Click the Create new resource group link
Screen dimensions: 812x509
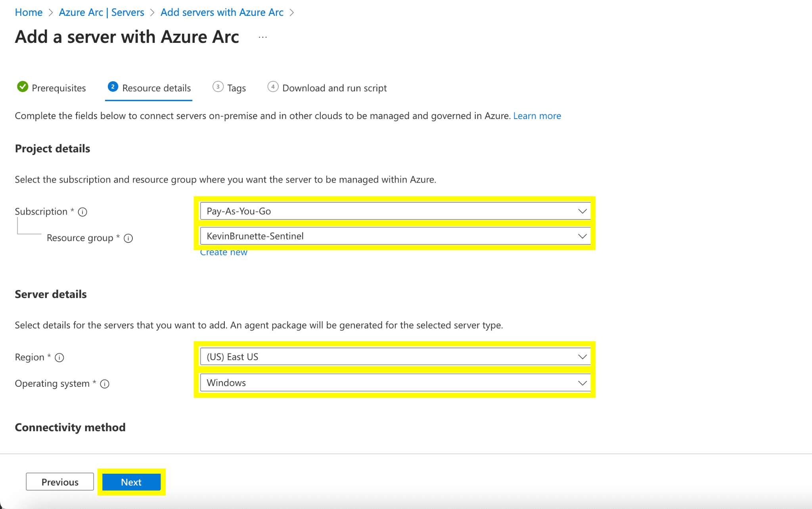224,253
